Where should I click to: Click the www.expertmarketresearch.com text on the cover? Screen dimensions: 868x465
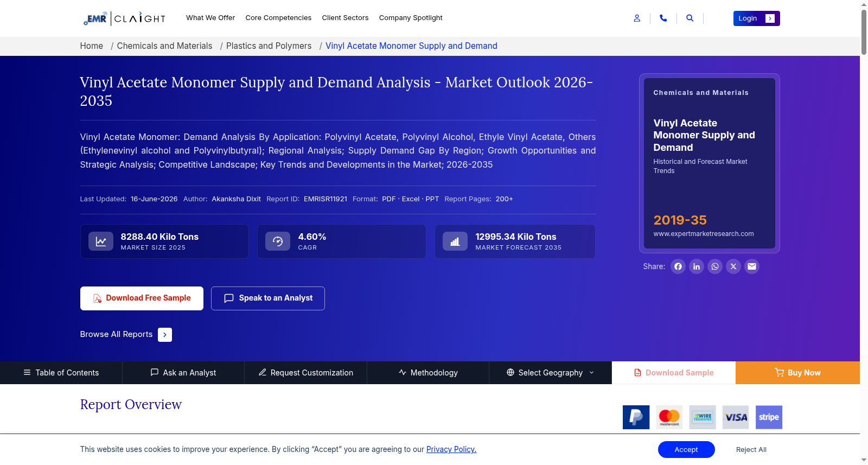pos(704,234)
